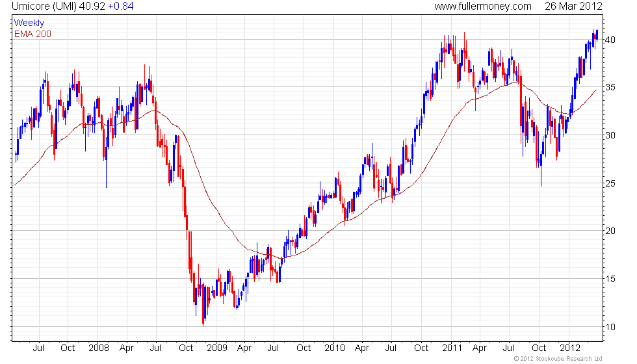Click the 20 price axis label
The image size is (637, 364).
[610, 231]
